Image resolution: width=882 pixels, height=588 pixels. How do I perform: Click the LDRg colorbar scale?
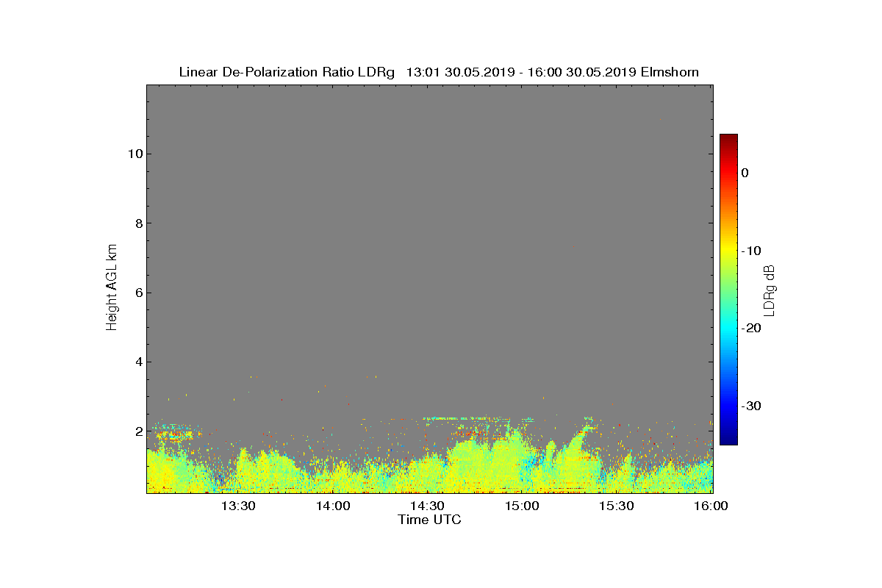tap(728, 290)
